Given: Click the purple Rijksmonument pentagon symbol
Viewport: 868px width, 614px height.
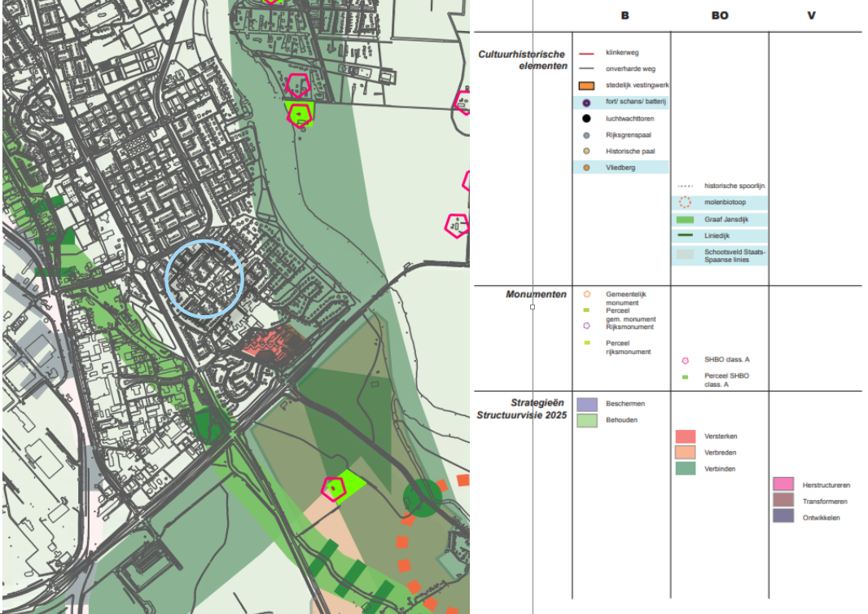Looking at the screenshot, I should click(x=587, y=326).
